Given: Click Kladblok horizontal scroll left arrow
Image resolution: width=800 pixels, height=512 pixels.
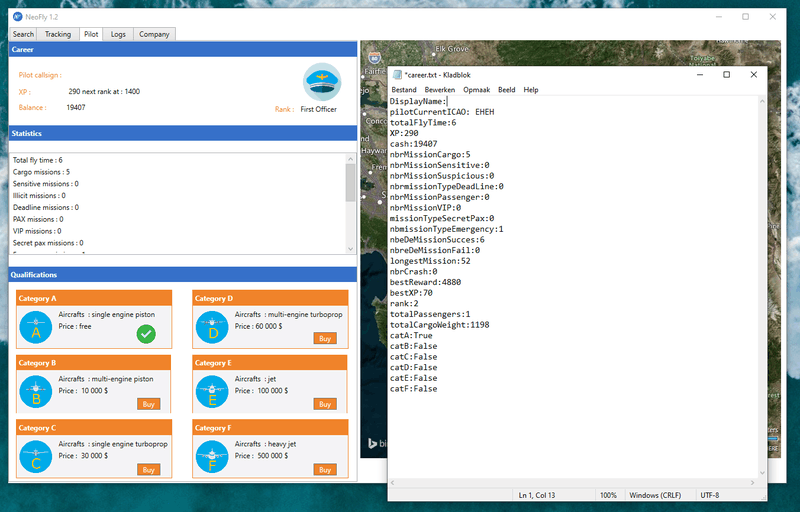Looking at the screenshot, I should (x=393, y=482).
